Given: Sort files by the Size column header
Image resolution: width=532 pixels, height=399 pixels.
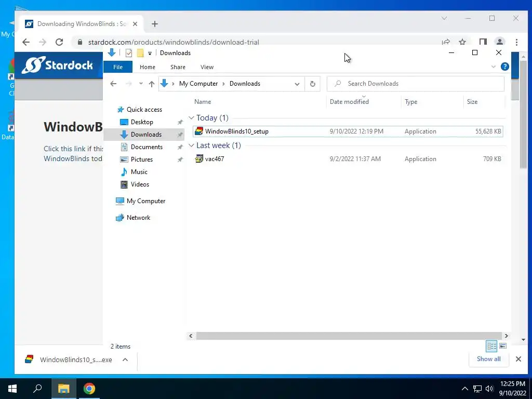Looking at the screenshot, I should pos(472,102).
